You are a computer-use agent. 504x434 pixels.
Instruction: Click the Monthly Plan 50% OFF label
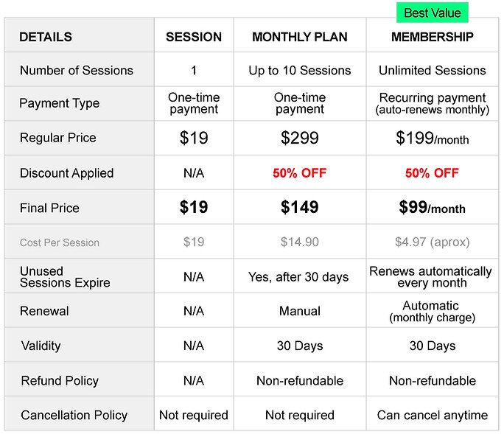[300, 173]
